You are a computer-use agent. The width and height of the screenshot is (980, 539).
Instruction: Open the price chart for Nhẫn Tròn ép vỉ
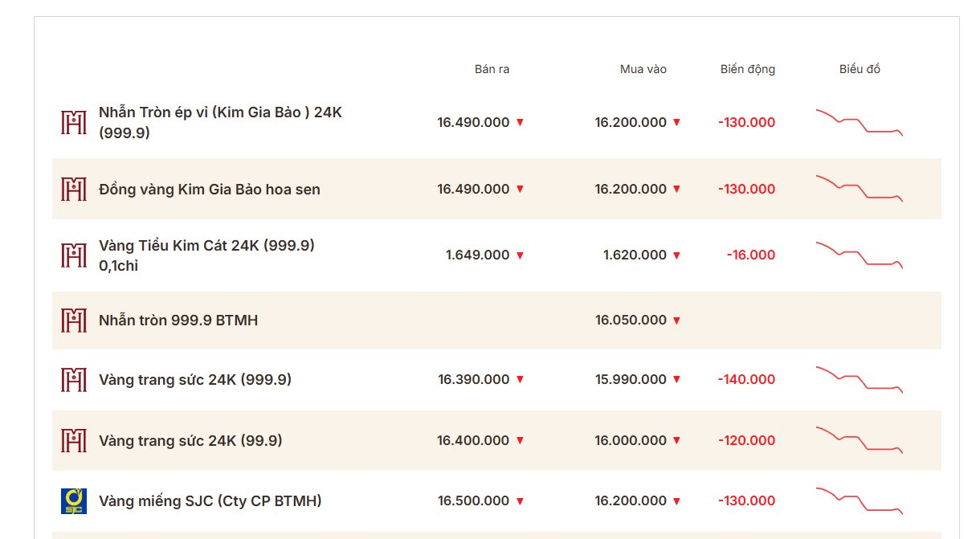click(x=860, y=122)
